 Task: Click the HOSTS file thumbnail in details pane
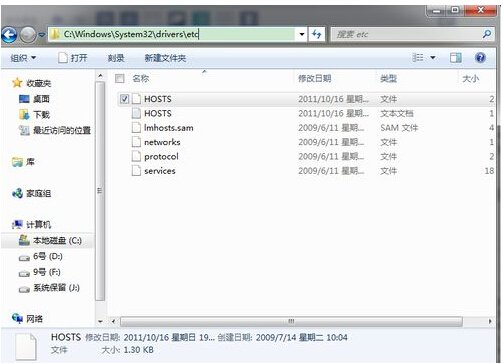26,347
